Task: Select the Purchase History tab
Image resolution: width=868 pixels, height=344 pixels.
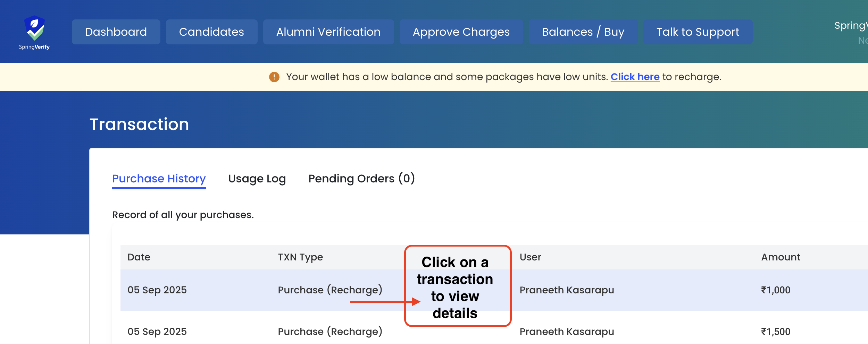Action: [x=159, y=179]
